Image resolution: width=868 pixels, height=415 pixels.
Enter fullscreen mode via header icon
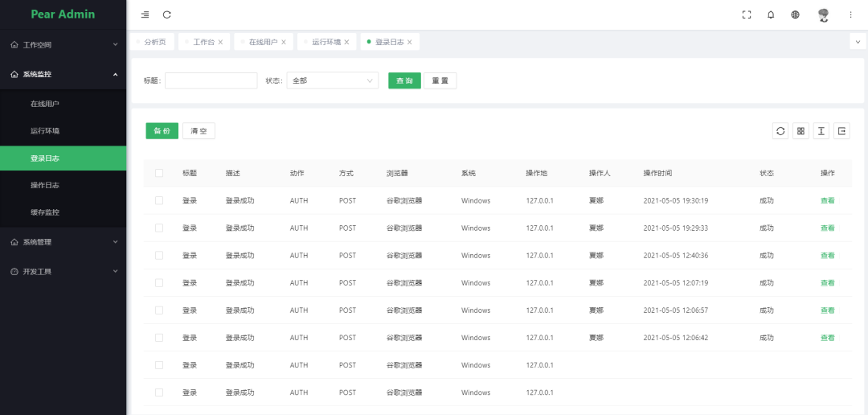pos(747,14)
